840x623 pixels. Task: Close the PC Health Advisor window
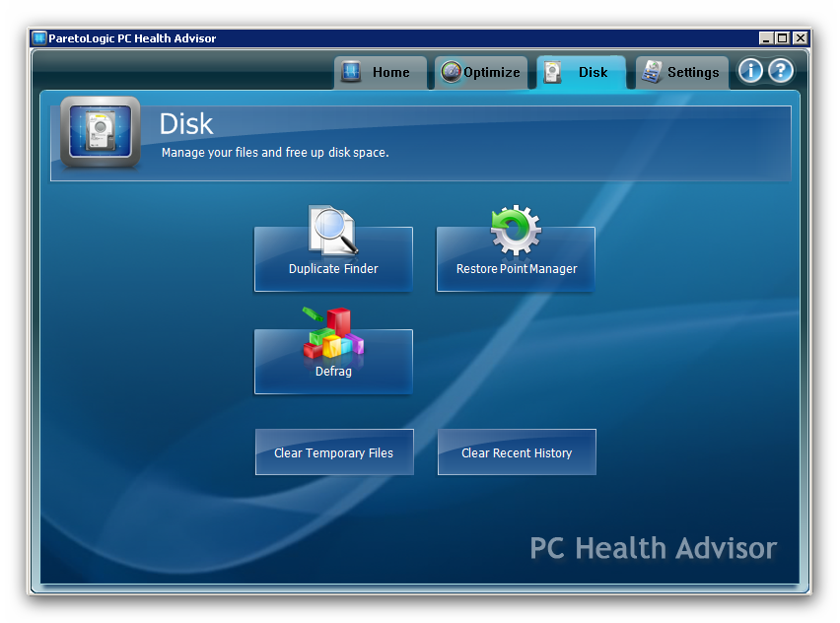[x=800, y=38]
